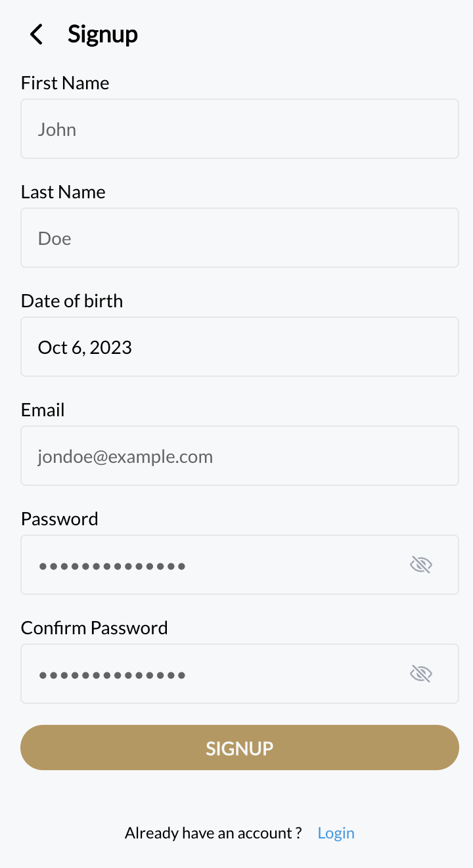Go back using the arrow icon
The height and width of the screenshot is (868, 473).
click(37, 34)
